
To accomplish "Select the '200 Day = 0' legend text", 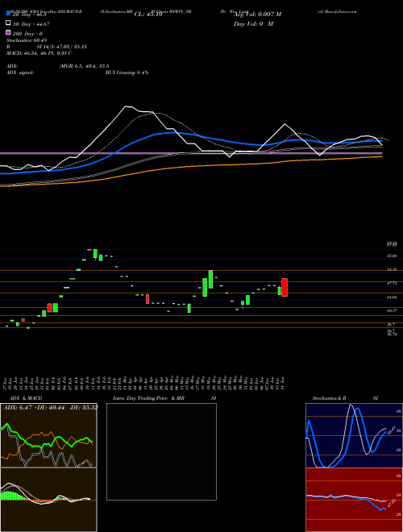I will 27,34.
